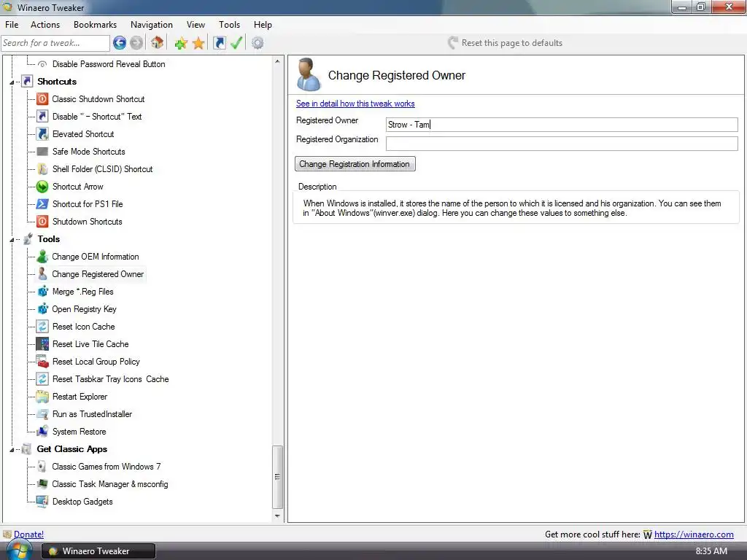Select Classic Games from Windows 7 item
This screenshot has width=747, height=560.
click(107, 467)
